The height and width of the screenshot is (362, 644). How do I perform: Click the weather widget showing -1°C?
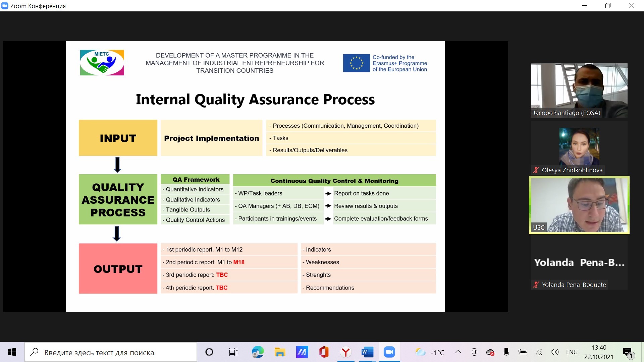coord(430,352)
